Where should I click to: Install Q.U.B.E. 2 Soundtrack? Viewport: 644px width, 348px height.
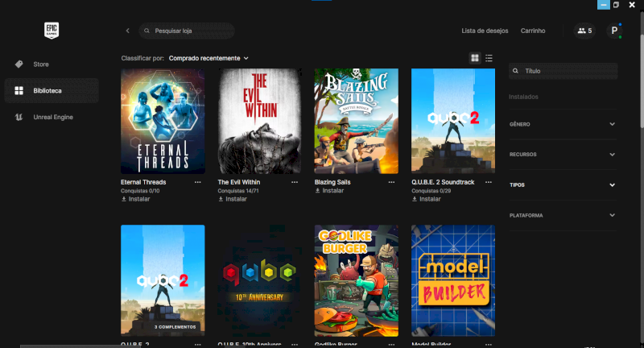tap(427, 199)
